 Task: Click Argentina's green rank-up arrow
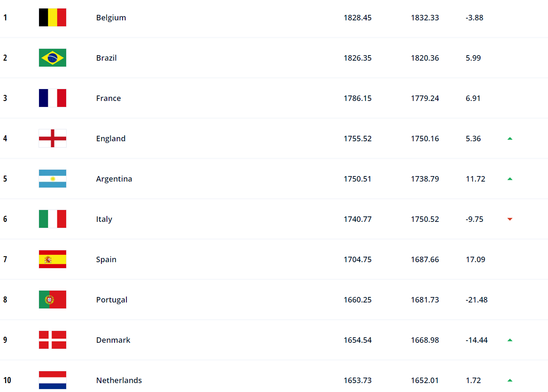tap(510, 179)
